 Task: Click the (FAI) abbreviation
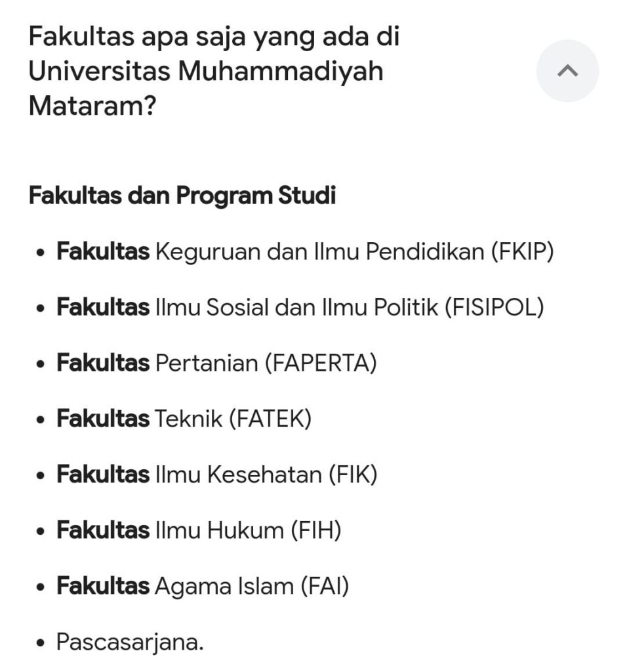(x=325, y=586)
